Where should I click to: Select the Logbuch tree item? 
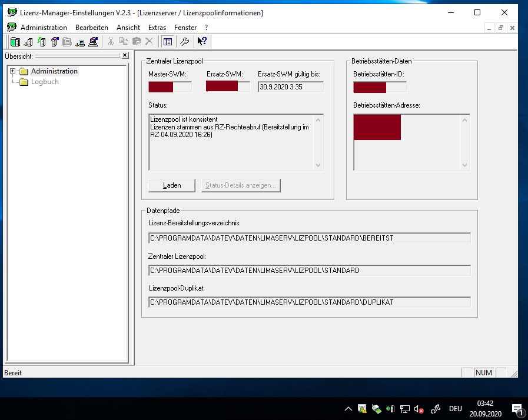pos(45,82)
